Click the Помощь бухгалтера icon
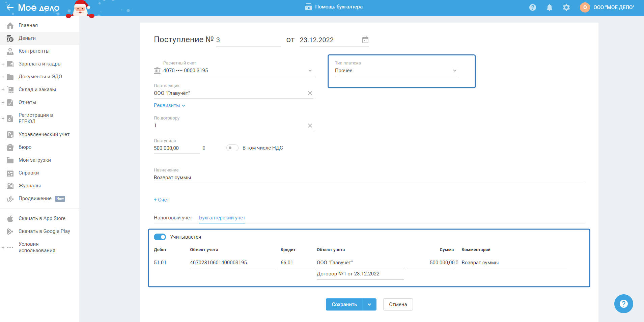 coord(308,7)
